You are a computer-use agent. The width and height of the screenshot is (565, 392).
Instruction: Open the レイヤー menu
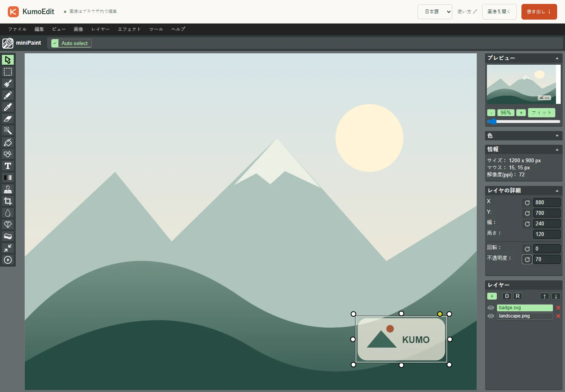point(100,29)
